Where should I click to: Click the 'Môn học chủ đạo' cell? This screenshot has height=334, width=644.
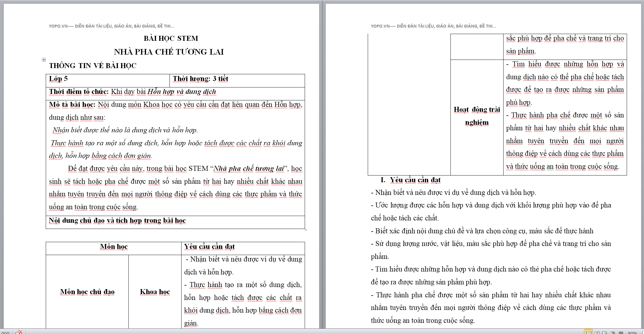pyautogui.click(x=87, y=292)
